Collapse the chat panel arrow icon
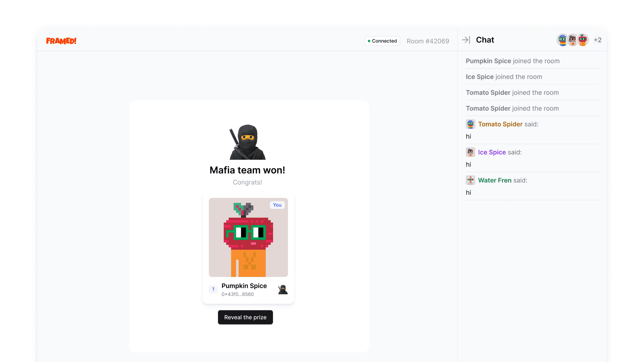Viewport: 644px width, 362px height. tap(466, 40)
